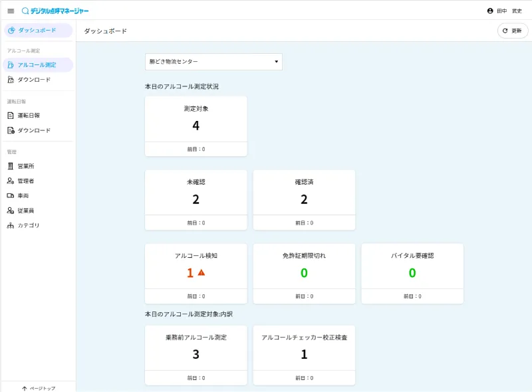Click the ダッシュボード sidebar icon

coord(11,30)
